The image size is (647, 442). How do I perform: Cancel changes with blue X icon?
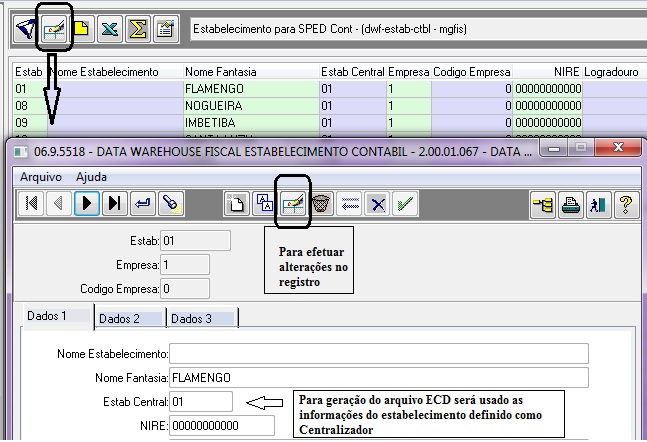point(377,203)
